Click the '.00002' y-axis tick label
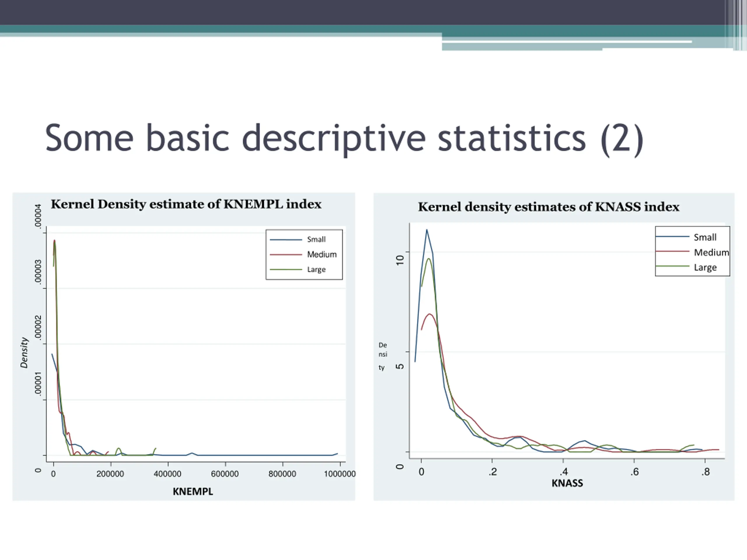 pyautogui.click(x=38, y=328)
